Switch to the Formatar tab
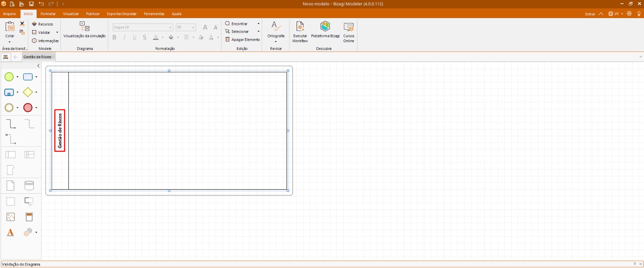644x268 pixels. 48,14
